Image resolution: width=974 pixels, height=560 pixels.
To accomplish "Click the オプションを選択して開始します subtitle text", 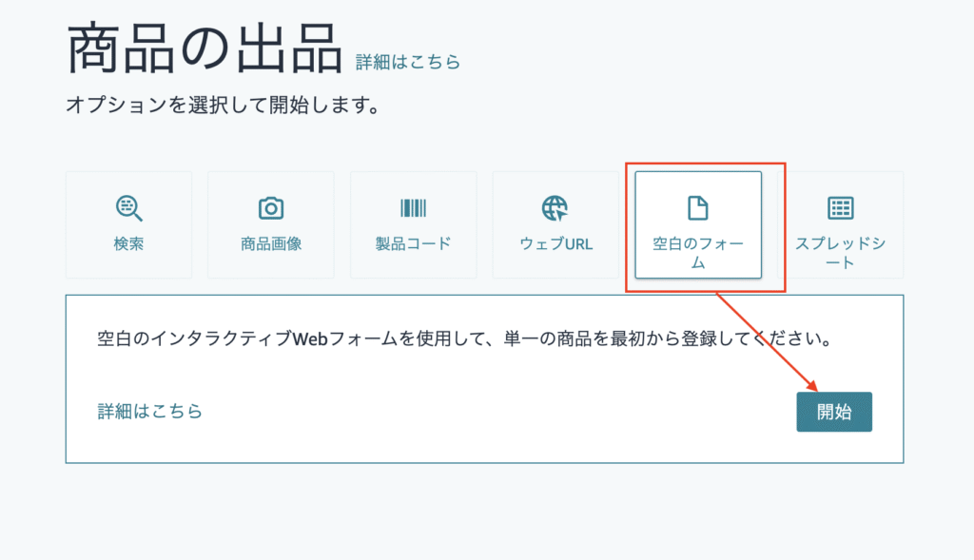I will pyautogui.click(x=223, y=105).
